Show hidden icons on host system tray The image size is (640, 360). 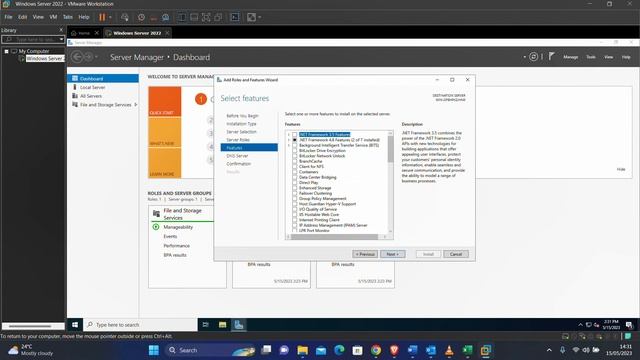pyautogui.click(x=549, y=350)
